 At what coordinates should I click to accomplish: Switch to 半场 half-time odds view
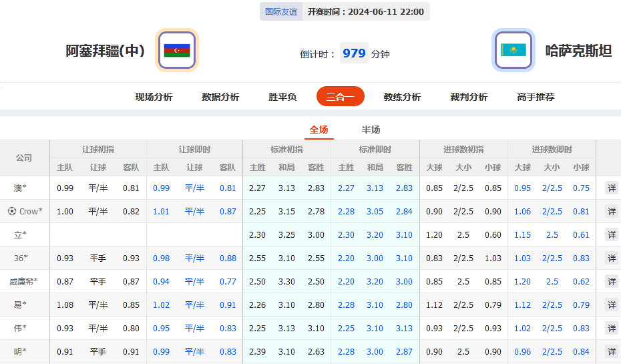(x=371, y=130)
